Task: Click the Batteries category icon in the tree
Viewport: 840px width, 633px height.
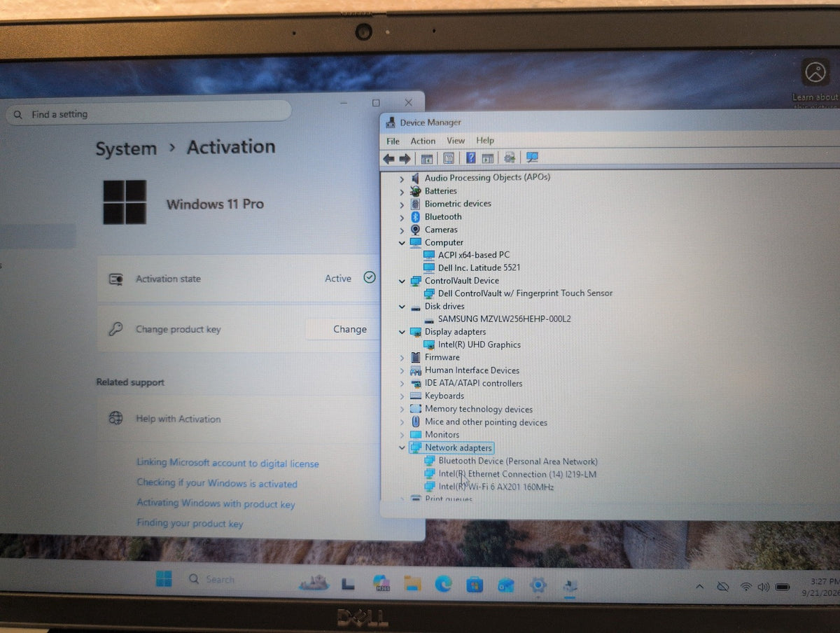Action: pyautogui.click(x=416, y=190)
